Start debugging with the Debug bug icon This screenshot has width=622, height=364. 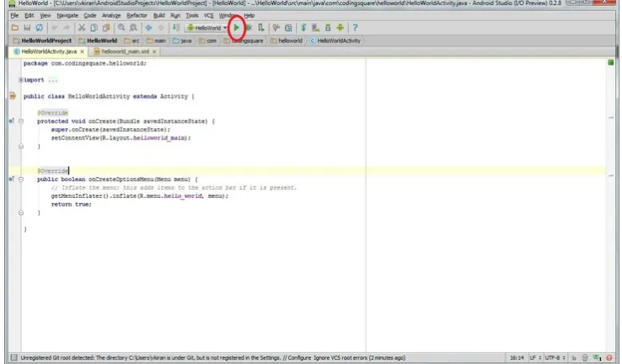tap(249, 28)
